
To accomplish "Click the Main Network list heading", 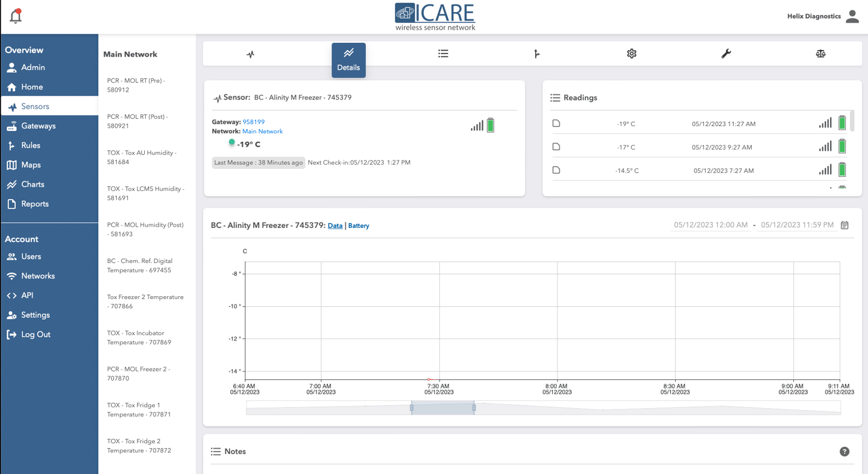I will 130,54.
